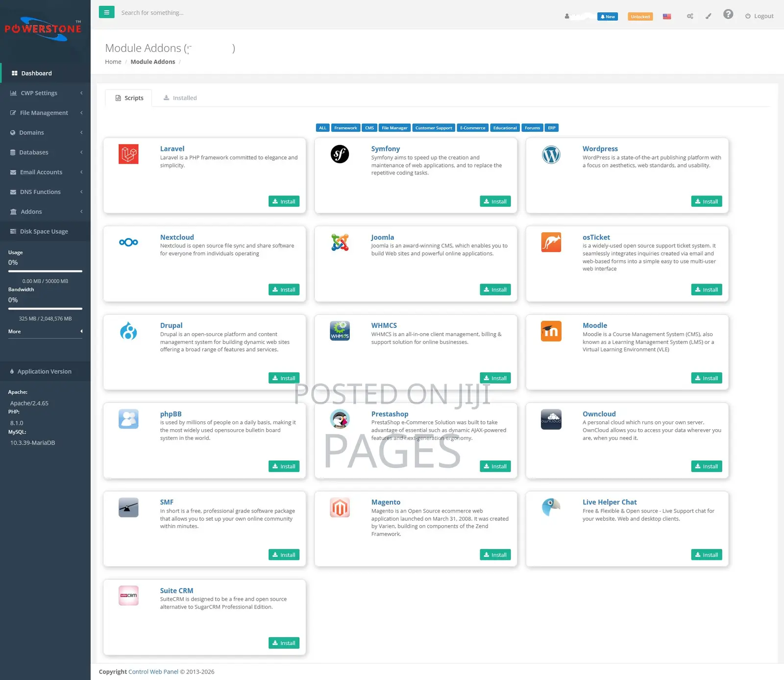
Task: Open Dashboard from the sidebar
Action: (x=45, y=73)
